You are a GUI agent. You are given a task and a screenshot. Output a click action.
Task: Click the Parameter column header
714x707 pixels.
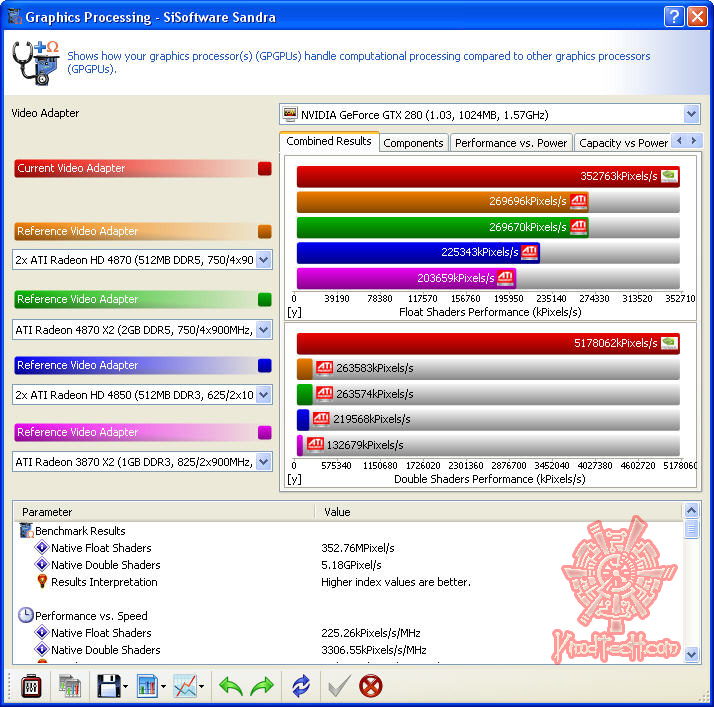coord(164,512)
